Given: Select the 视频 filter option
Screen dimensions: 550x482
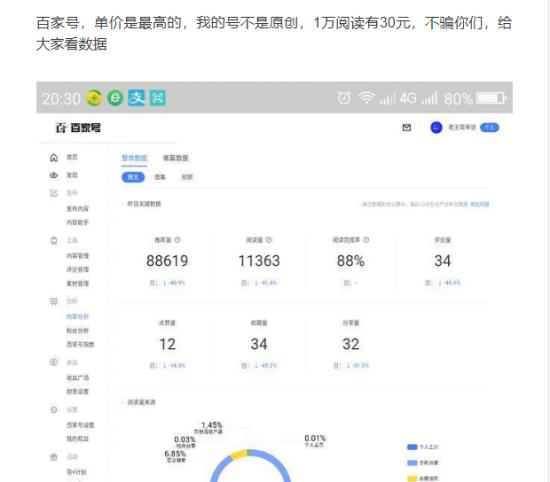Looking at the screenshot, I should tap(187, 177).
